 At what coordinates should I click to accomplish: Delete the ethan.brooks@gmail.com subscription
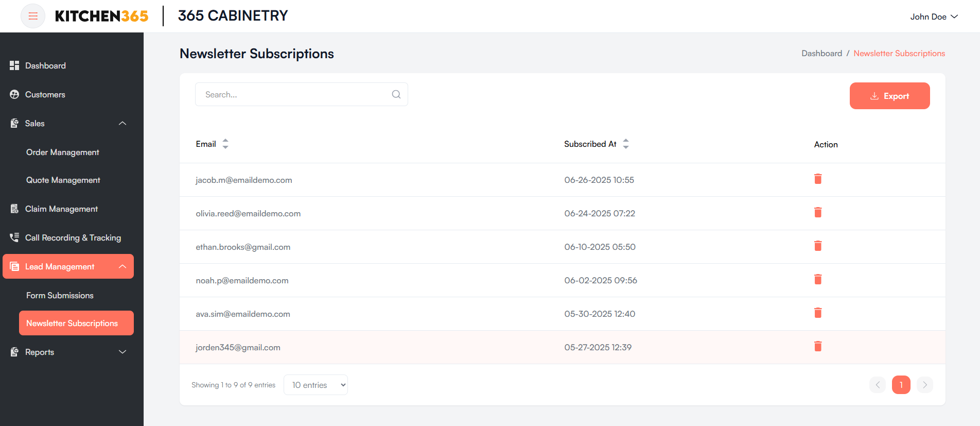click(818, 246)
